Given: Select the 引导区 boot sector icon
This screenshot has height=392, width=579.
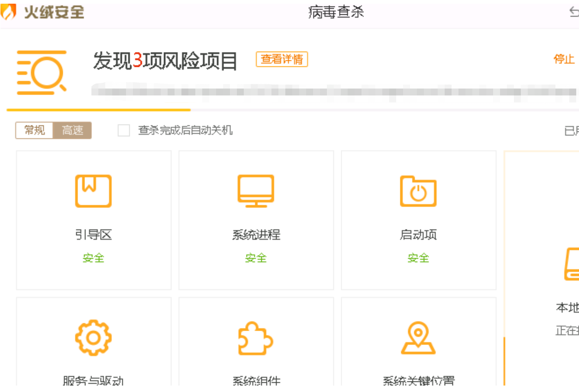Looking at the screenshot, I should 93,191.
